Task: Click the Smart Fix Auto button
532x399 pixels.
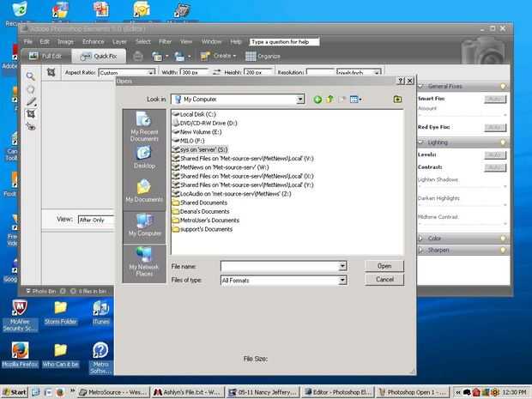Action: (495, 99)
